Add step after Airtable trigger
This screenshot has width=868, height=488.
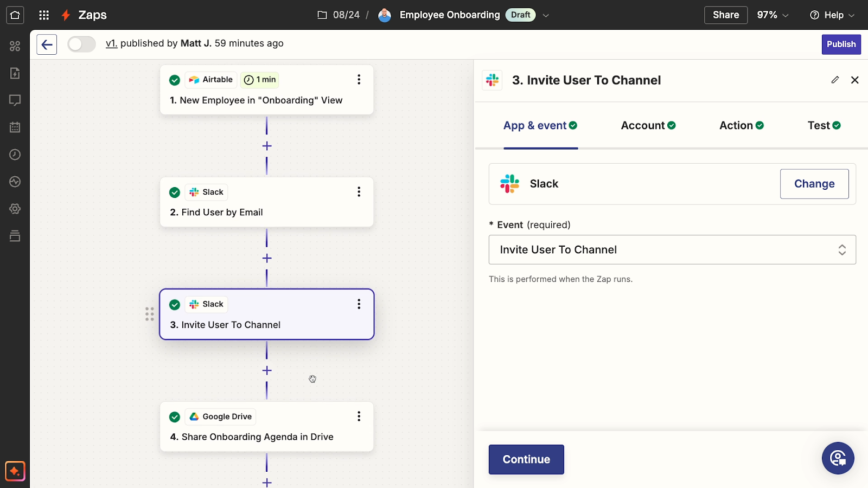tap(267, 146)
